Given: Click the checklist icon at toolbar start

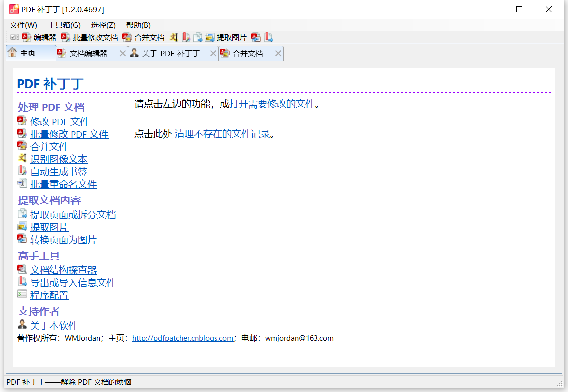Looking at the screenshot, I should point(15,37).
